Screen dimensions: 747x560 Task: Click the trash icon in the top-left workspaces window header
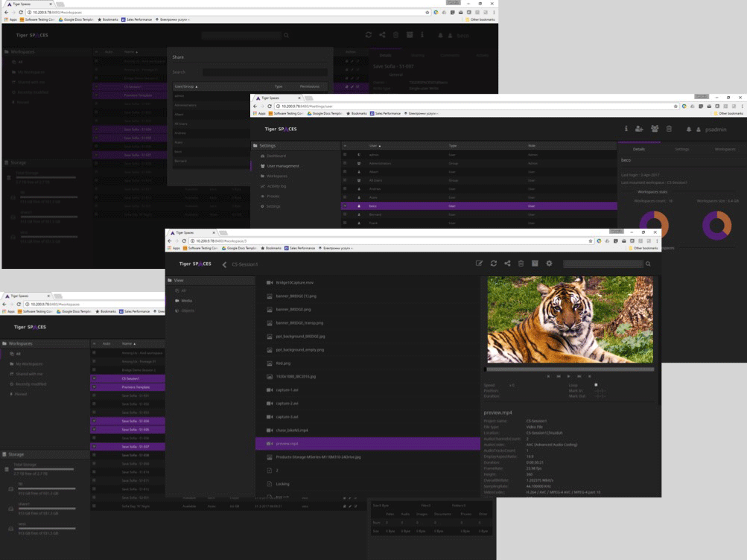pyautogui.click(x=395, y=35)
